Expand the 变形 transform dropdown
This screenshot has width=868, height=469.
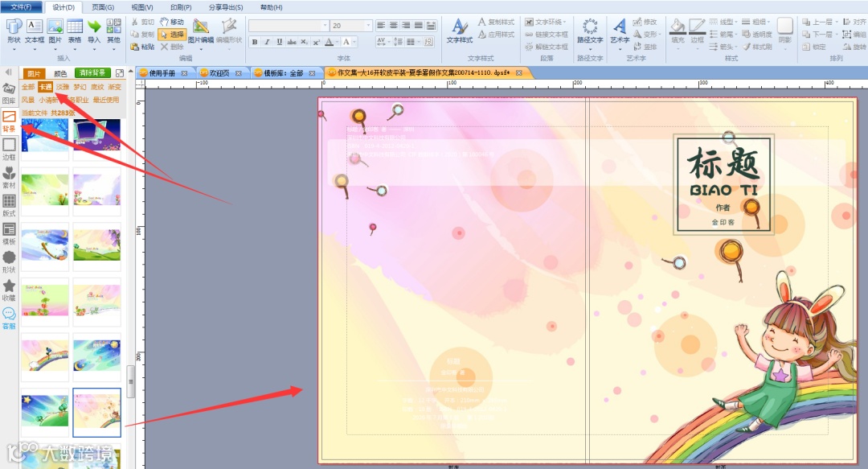660,35
